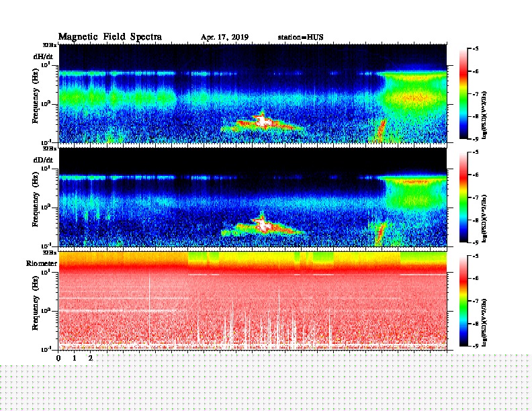Click the 'dD/dt' panel label
532x411 pixels.
pyautogui.click(x=43, y=160)
